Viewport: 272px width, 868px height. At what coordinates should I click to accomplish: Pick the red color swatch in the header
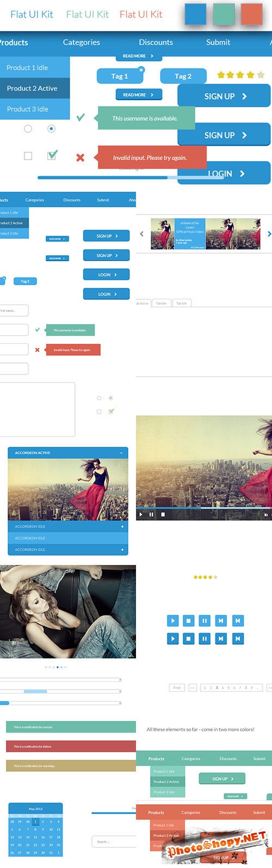[x=252, y=14]
